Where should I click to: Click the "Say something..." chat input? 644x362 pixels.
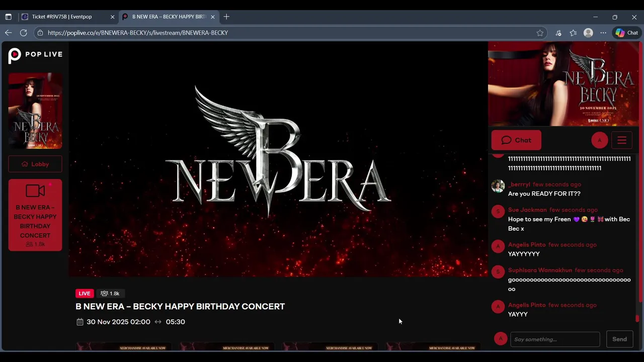coord(555,339)
